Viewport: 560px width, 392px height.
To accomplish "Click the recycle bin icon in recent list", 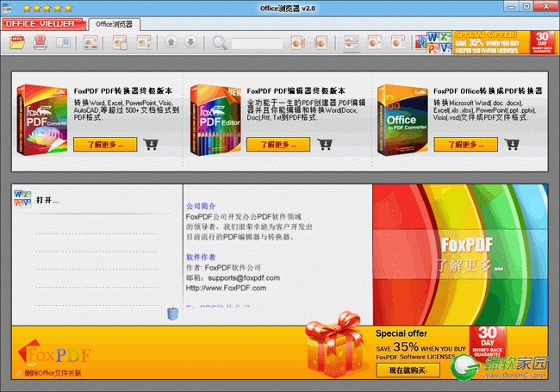I will (173, 314).
